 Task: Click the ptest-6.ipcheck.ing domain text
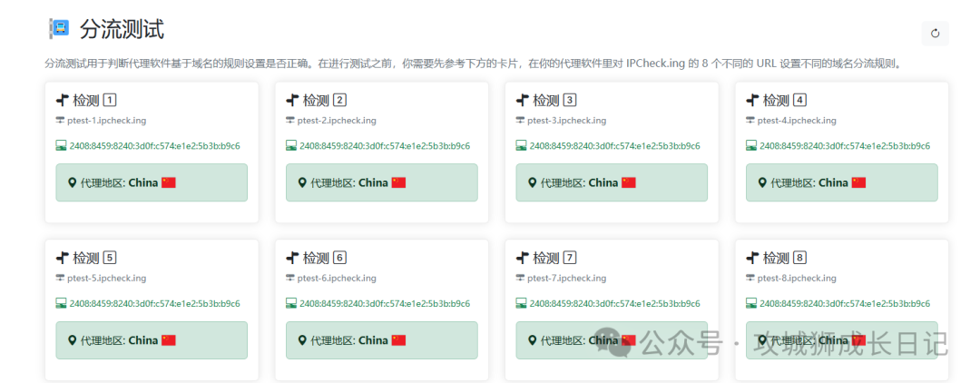coord(337,278)
